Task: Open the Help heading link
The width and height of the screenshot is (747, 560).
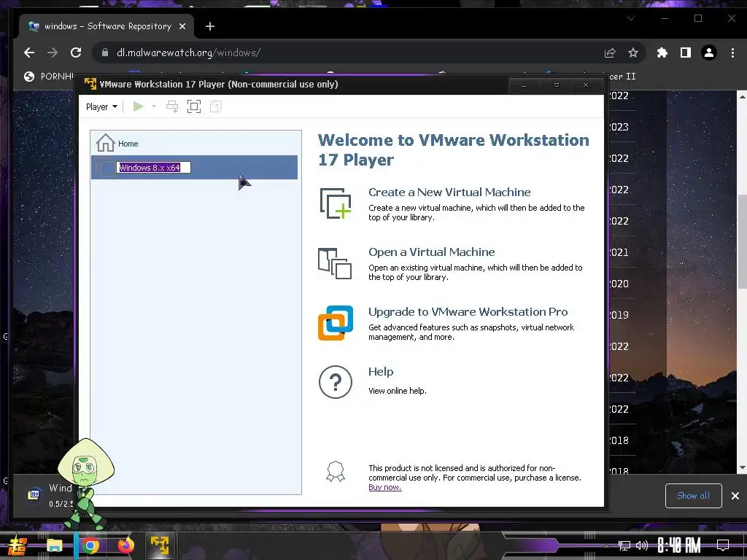Action: 381,371
